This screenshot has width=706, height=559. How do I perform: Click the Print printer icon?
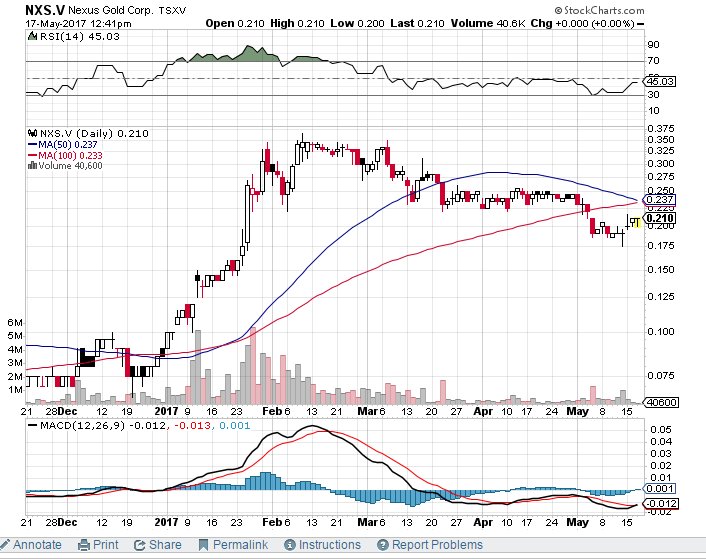click(x=84, y=545)
